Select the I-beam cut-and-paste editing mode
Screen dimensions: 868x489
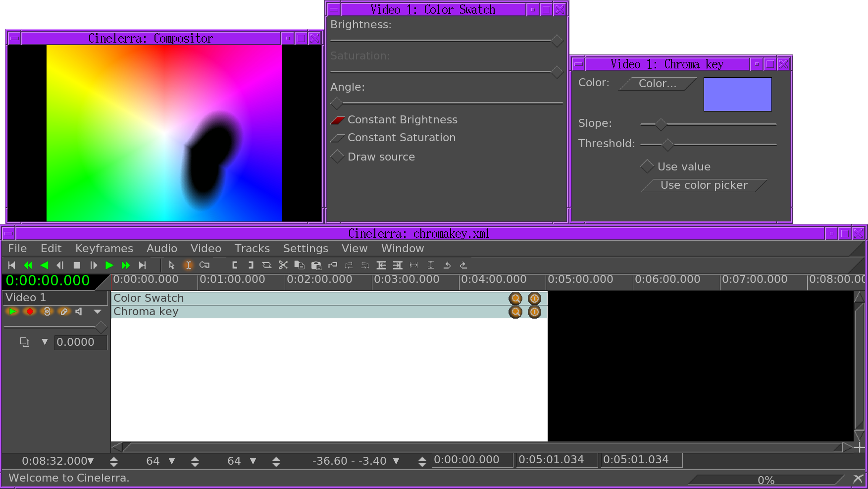tap(188, 266)
